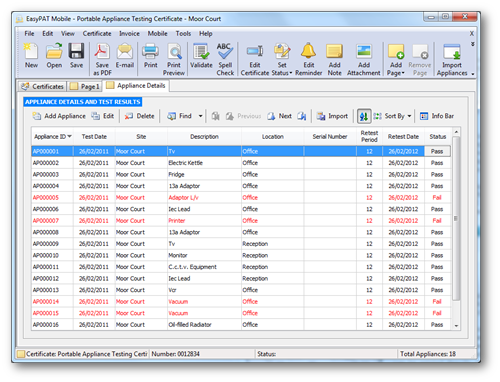
Task: Open the Mobile menu
Action: coord(157,34)
